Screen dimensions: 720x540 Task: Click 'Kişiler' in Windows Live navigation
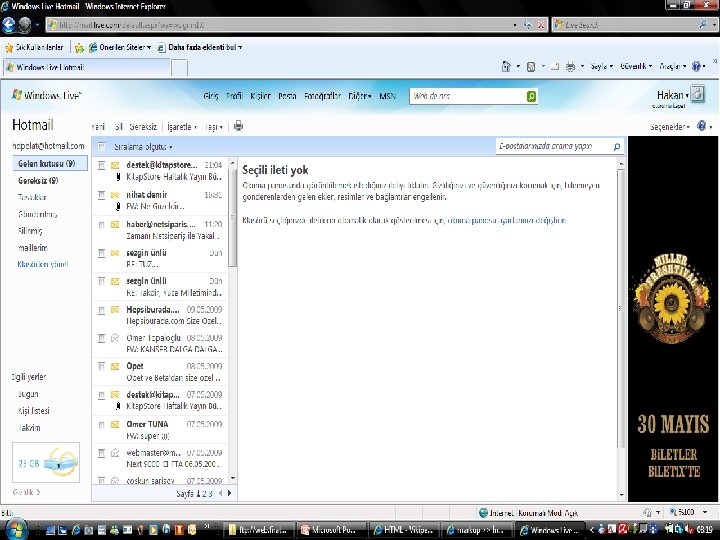[260, 96]
